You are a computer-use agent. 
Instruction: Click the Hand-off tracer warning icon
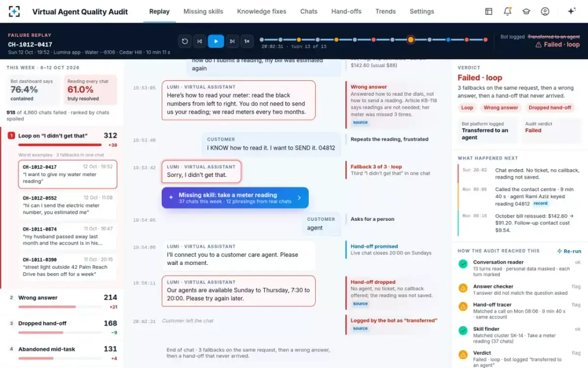[463, 306]
